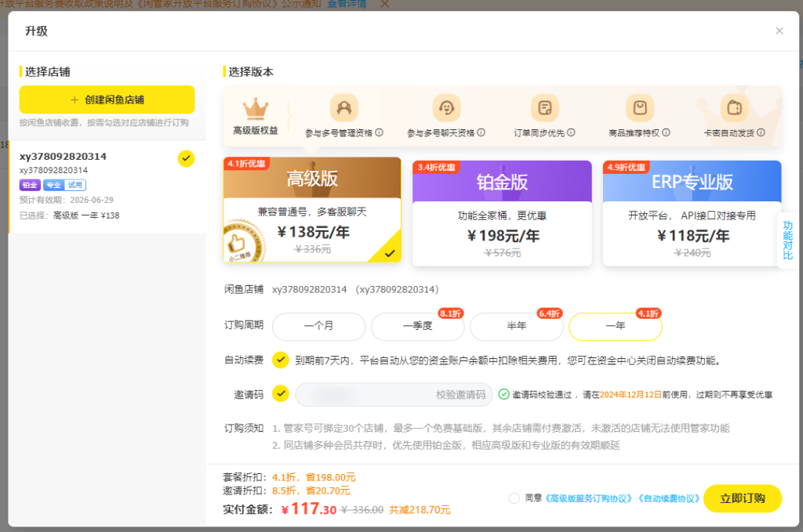Click the 创建闲鱼店铺 create shop button
The height and width of the screenshot is (532, 803).
click(x=107, y=100)
